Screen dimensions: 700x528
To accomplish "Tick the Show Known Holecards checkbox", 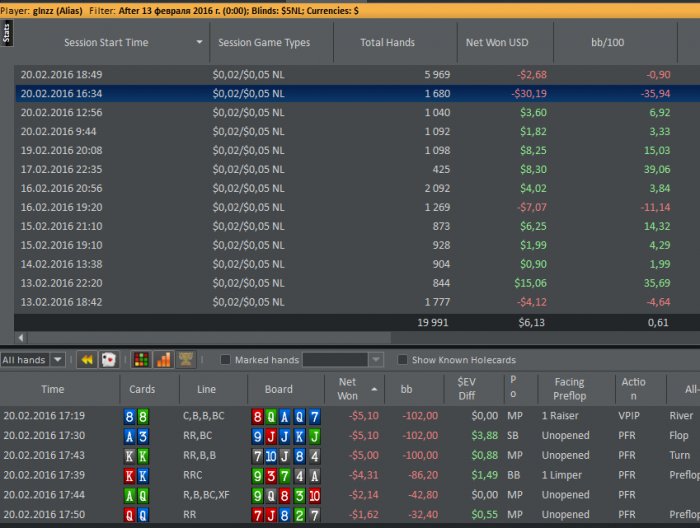I will 402,360.
